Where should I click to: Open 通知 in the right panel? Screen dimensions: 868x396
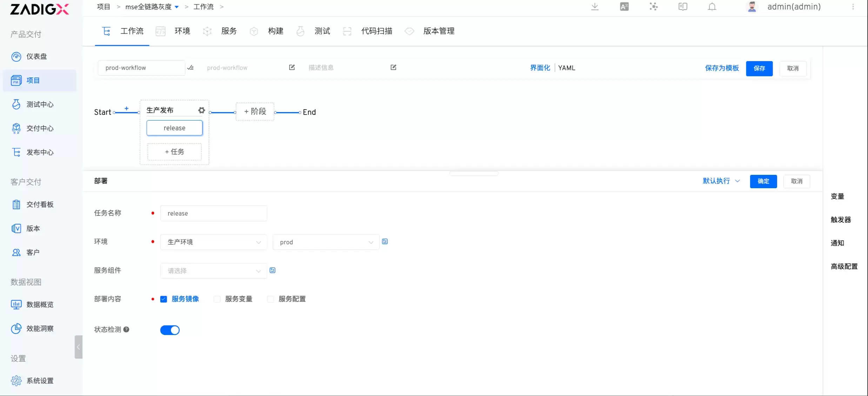tap(837, 243)
